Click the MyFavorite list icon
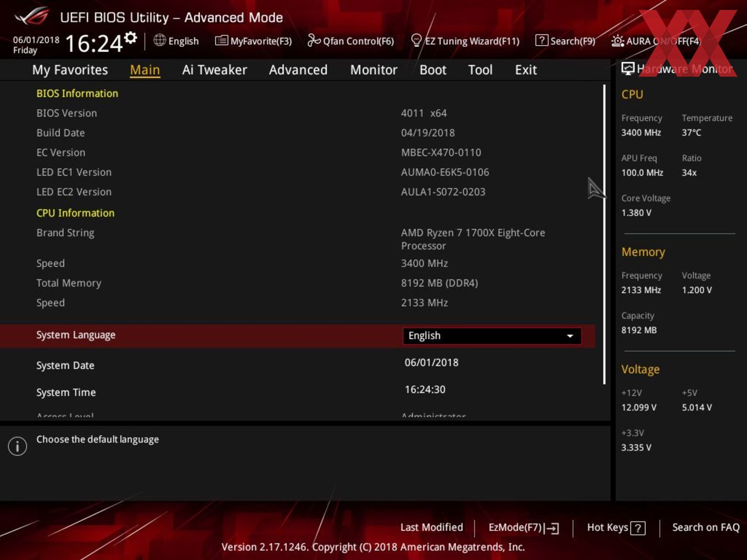The width and height of the screenshot is (747, 560). [221, 41]
